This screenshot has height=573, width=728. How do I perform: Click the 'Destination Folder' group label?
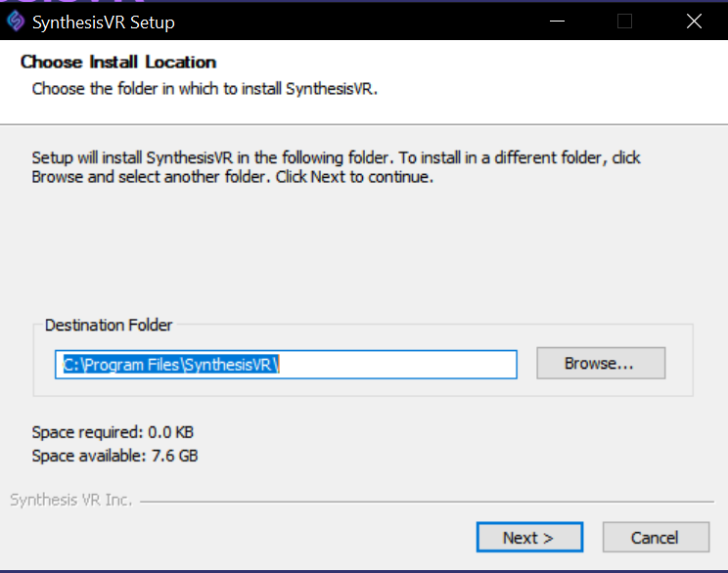point(109,325)
